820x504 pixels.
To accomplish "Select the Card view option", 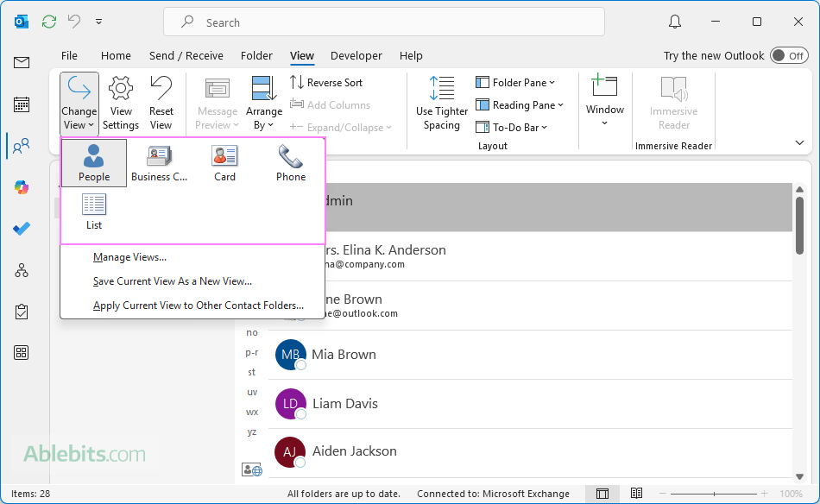I will click(x=225, y=163).
